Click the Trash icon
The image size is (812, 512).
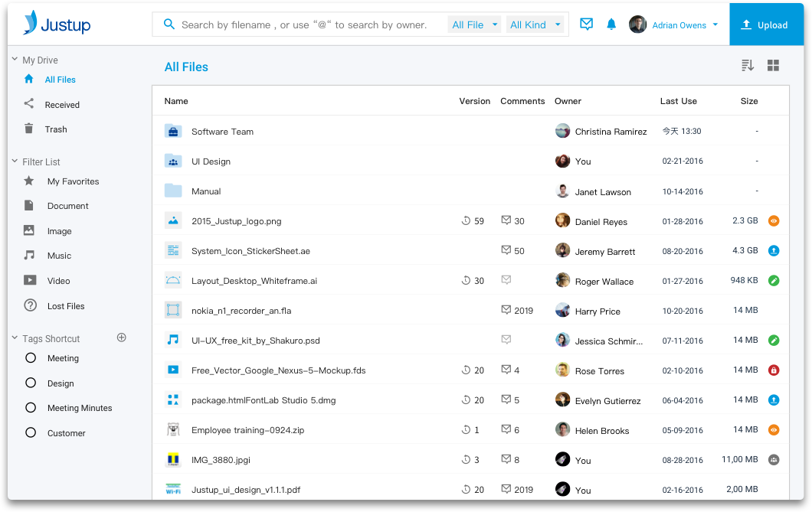tap(29, 129)
